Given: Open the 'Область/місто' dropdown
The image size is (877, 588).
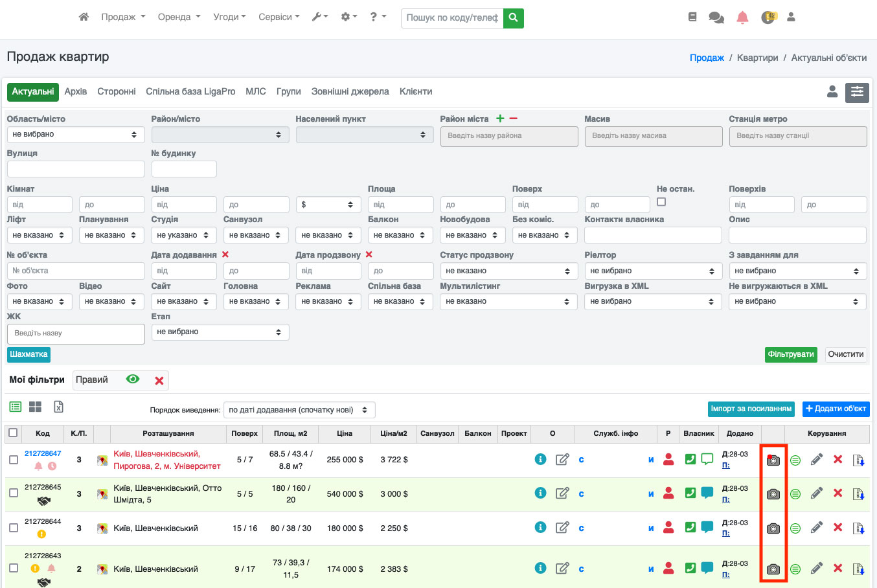Looking at the screenshot, I should pos(76,135).
